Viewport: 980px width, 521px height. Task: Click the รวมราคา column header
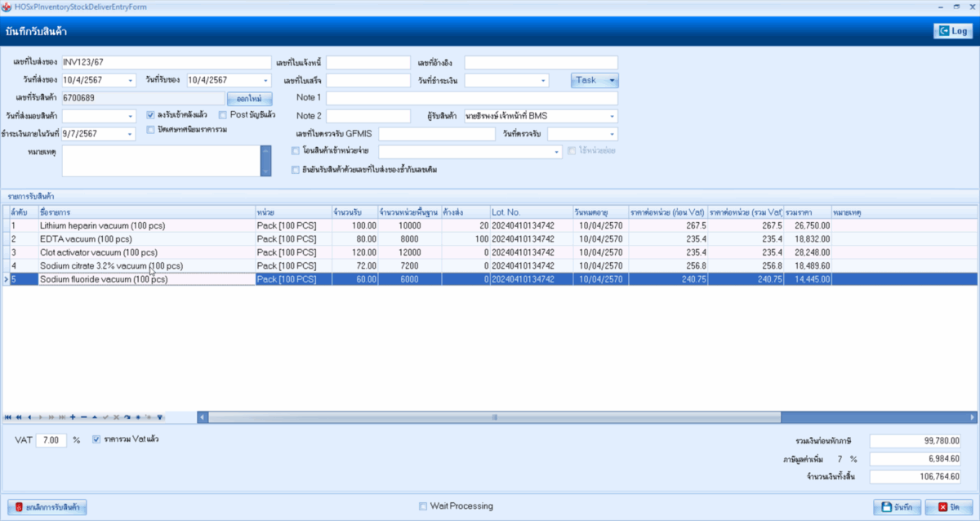pos(807,212)
